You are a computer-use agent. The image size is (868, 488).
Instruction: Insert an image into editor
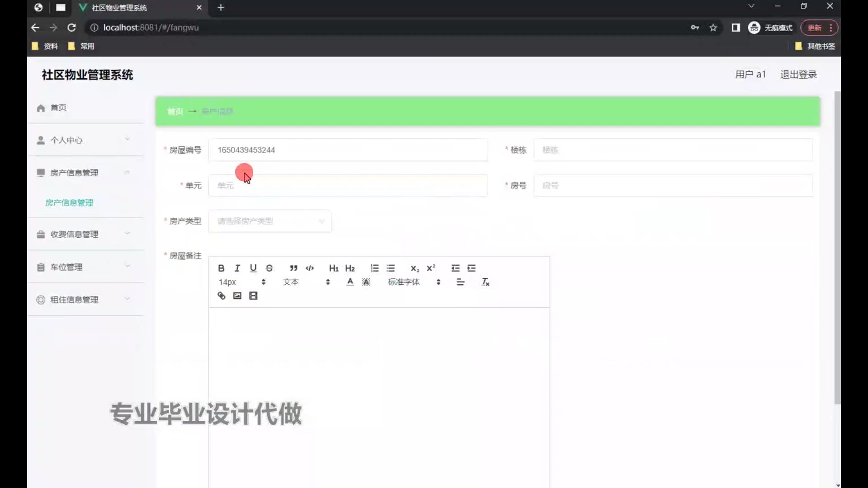(237, 296)
